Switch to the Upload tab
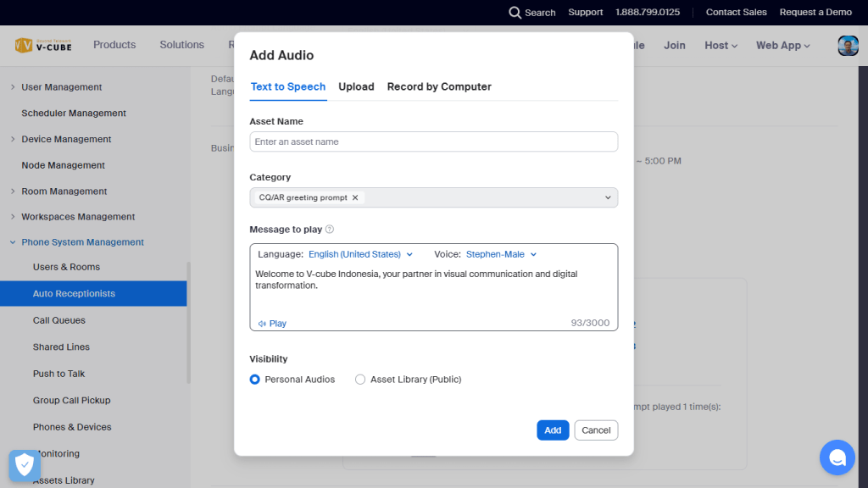This screenshot has height=488, width=868. tap(356, 86)
